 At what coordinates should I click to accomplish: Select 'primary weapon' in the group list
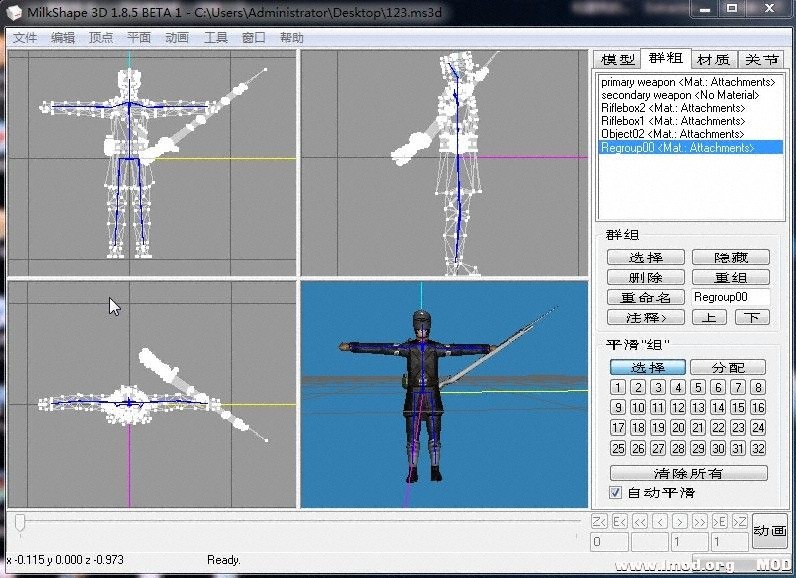coord(688,82)
